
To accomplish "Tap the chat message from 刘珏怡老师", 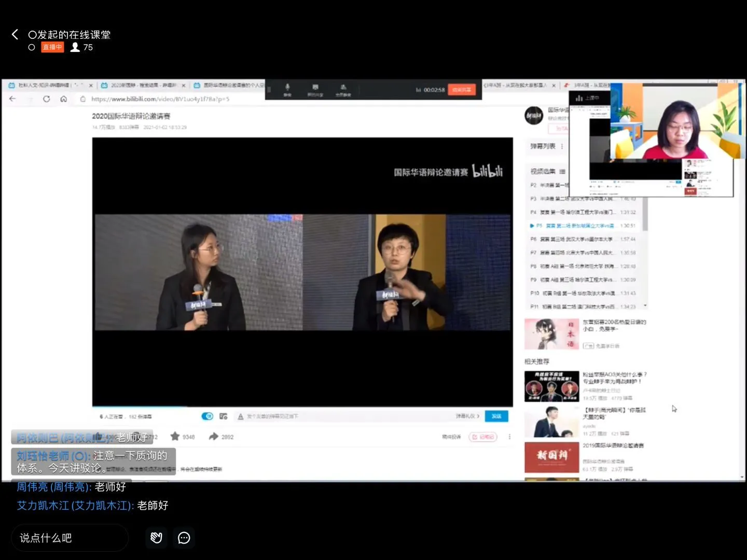I will point(93,461).
